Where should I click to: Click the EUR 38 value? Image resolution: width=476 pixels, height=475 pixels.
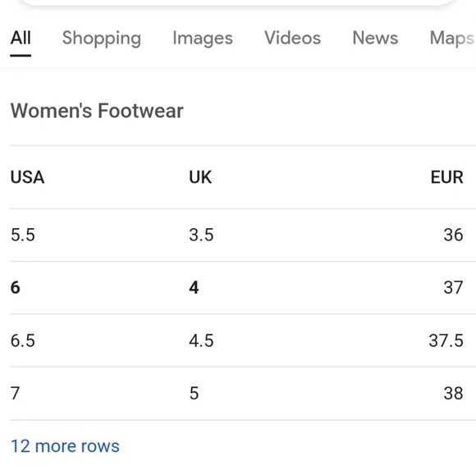pos(453,393)
